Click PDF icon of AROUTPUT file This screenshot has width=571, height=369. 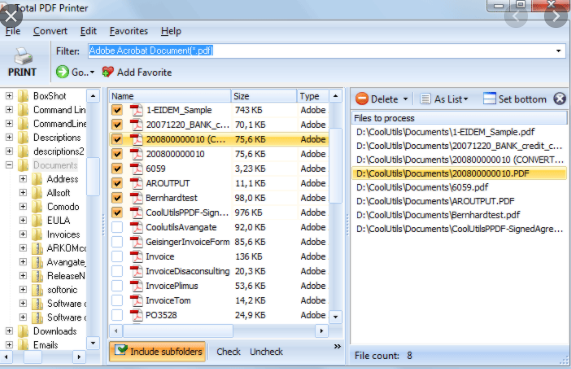[137, 183]
